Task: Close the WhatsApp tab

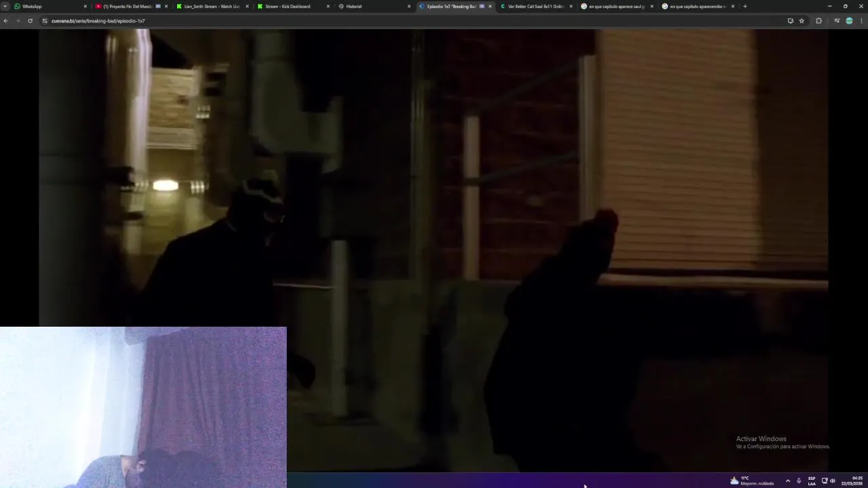Action: (x=85, y=6)
